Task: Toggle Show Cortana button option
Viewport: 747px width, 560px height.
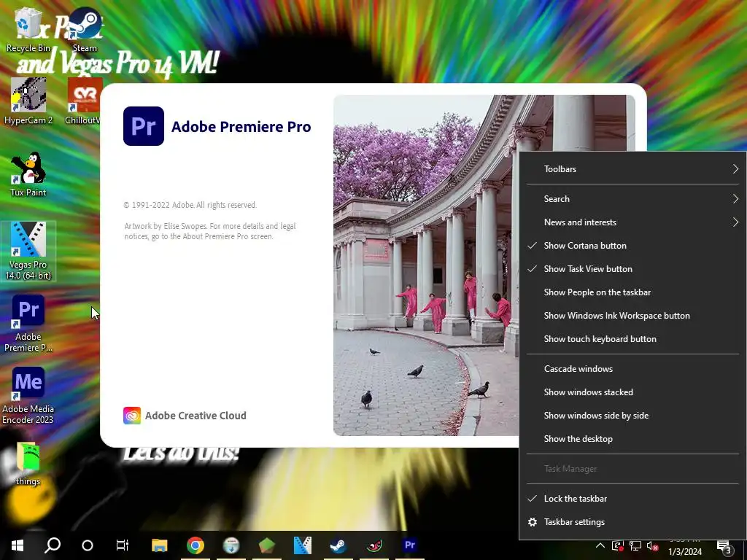Action: pyautogui.click(x=632, y=246)
